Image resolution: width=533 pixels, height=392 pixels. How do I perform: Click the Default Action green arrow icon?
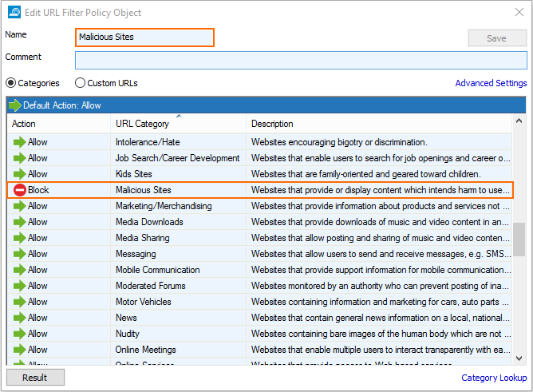click(x=15, y=105)
